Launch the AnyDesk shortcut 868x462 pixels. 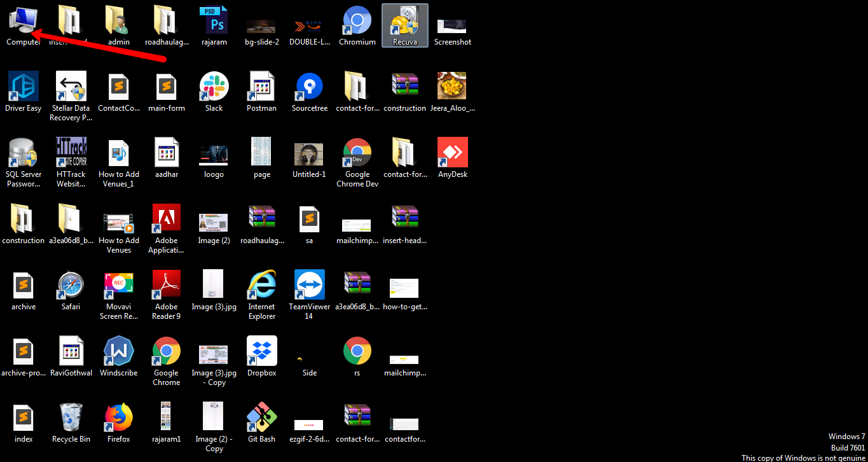pyautogui.click(x=453, y=158)
